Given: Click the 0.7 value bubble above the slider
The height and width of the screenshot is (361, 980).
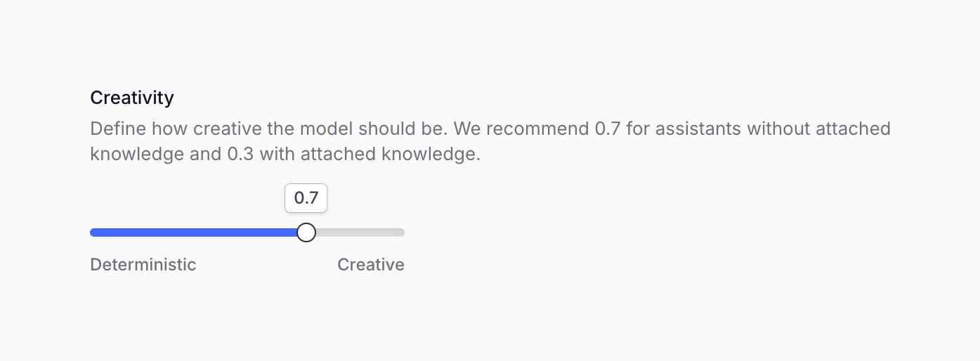Looking at the screenshot, I should pos(306,198).
